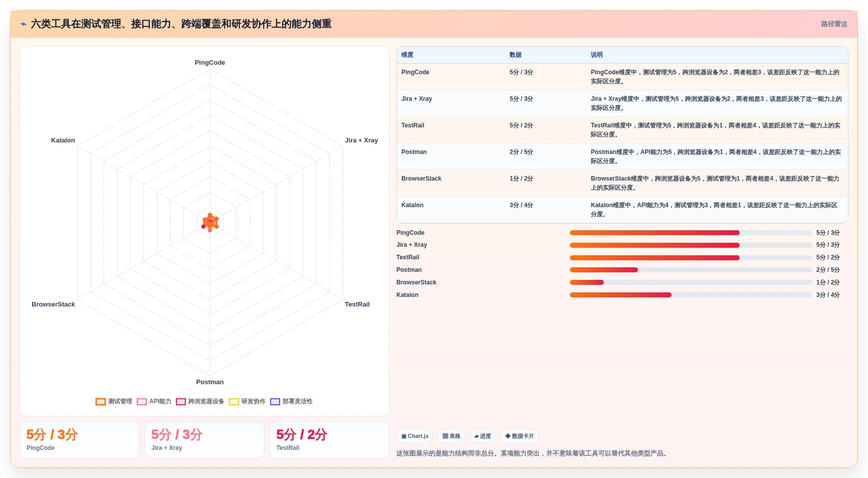Select the Jira + Xray table row name
Screen dimensions: 868x478
[416, 99]
